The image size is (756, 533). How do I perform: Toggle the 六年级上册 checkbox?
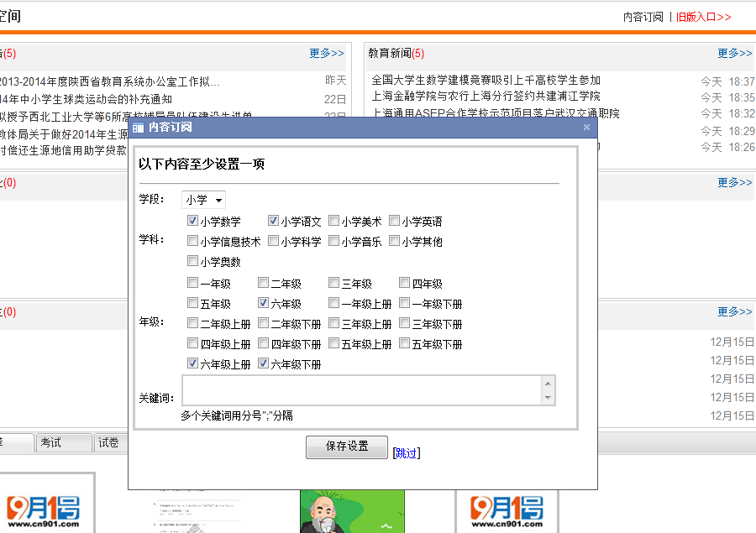pos(192,364)
